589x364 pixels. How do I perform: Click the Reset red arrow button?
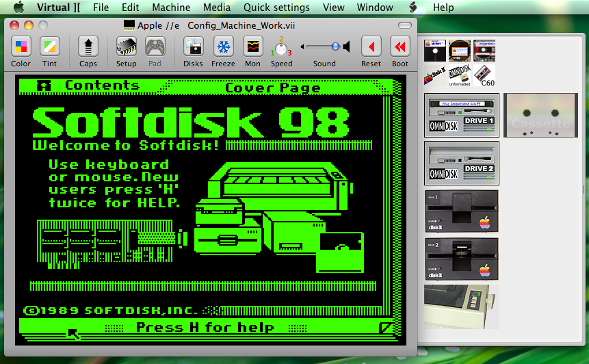coord(371,47)
